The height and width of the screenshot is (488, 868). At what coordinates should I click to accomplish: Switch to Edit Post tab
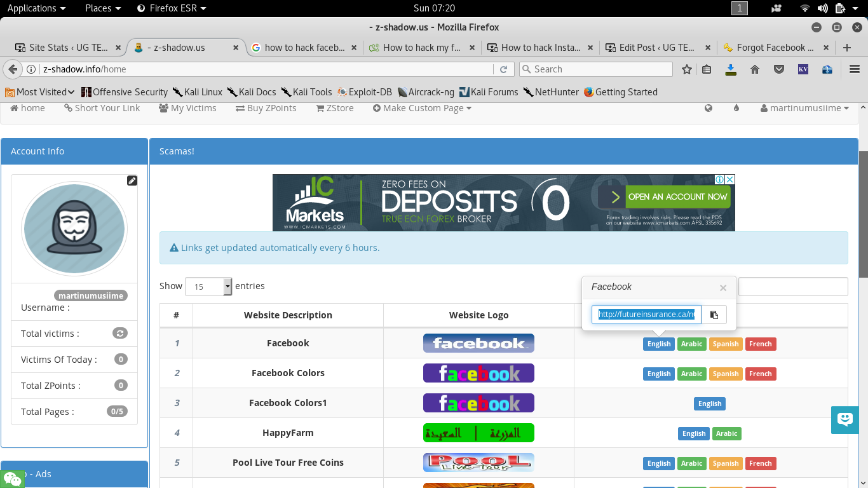659,48
